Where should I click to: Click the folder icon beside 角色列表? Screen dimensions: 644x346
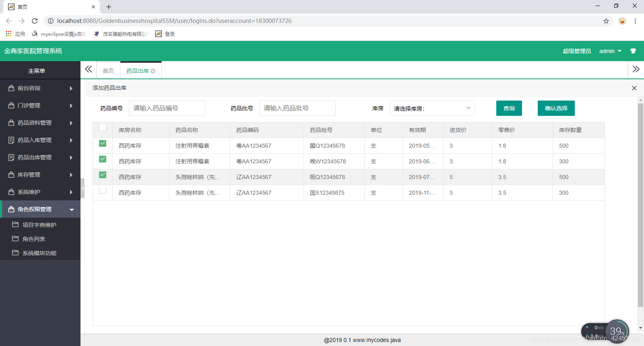click(15, 238)
